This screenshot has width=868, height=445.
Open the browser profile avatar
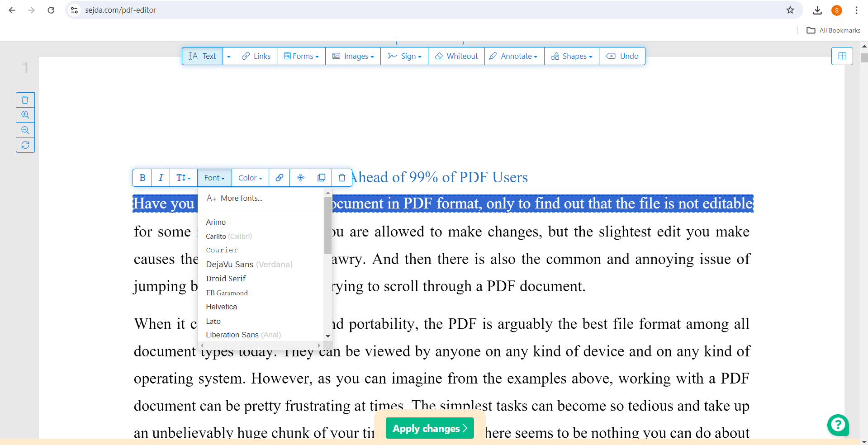(x=837, y=10)
